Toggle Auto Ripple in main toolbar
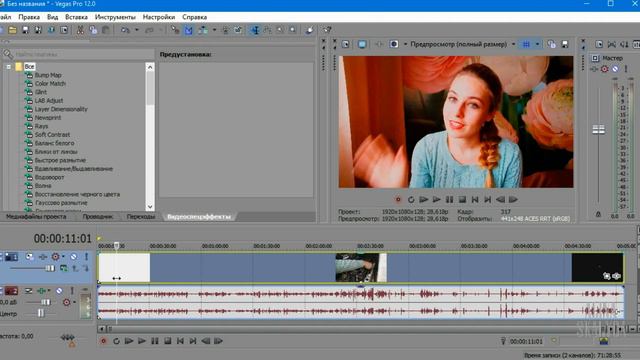The image size is (640, 360). point(202,30)
